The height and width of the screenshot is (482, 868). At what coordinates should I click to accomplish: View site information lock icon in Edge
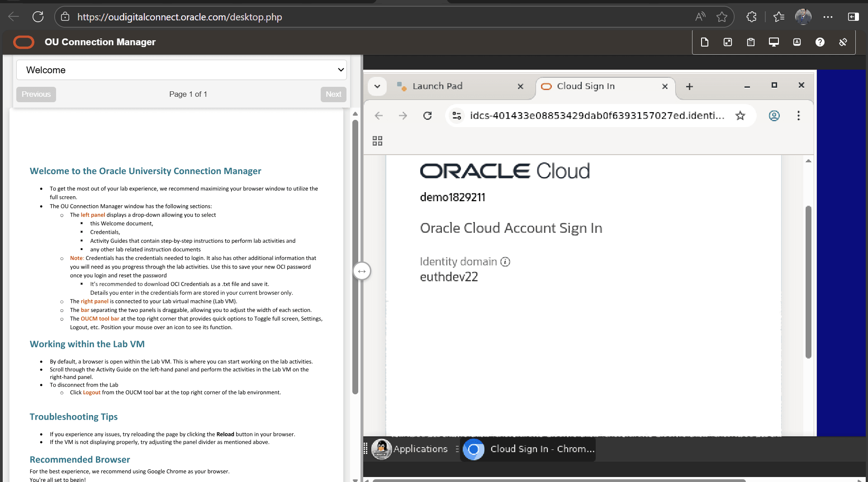(65, 17)
